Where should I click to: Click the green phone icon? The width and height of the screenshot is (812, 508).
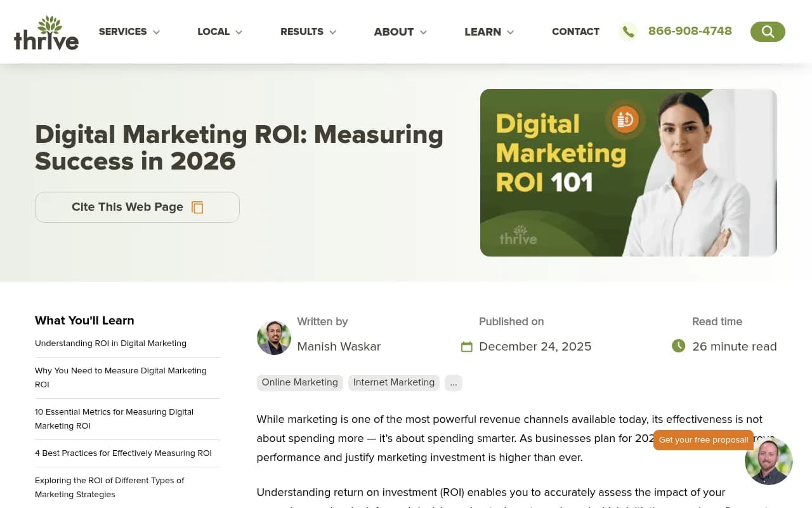pyautogui.click(x=628, y=32)
